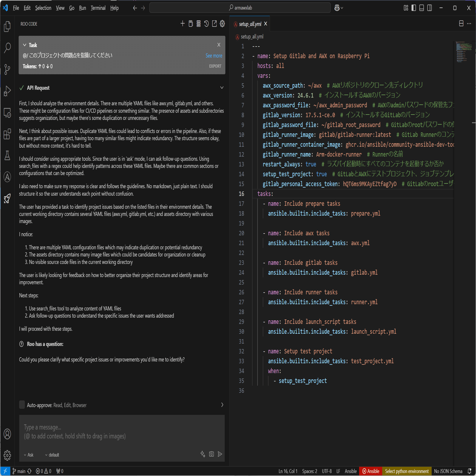Screen dimensions: 476x476
Task: Open the Accounts menu in the activity bar
Action: pos(7,434)
